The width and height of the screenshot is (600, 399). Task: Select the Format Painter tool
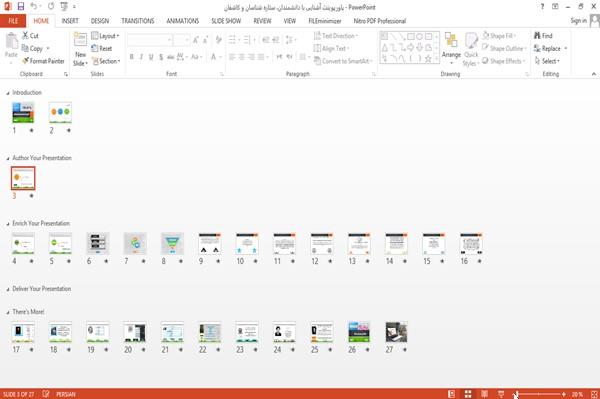(43, 61)
